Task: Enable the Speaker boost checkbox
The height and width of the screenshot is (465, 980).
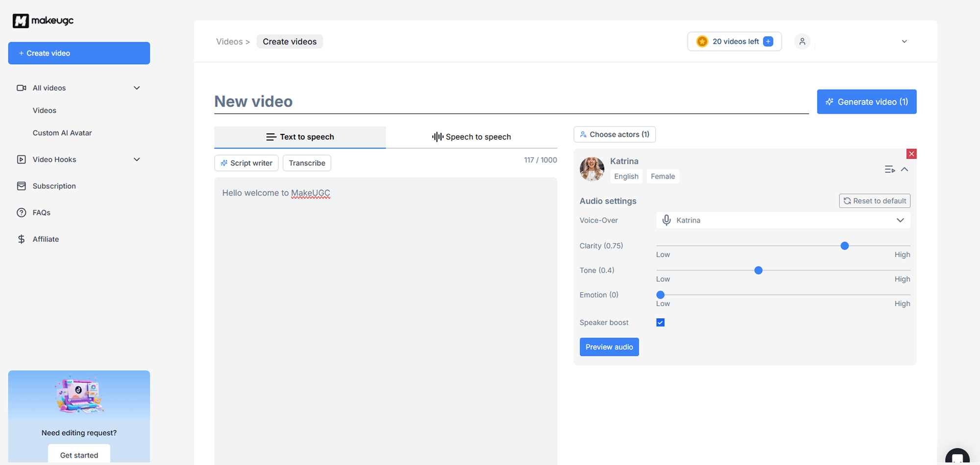Action: click(660, 322)
